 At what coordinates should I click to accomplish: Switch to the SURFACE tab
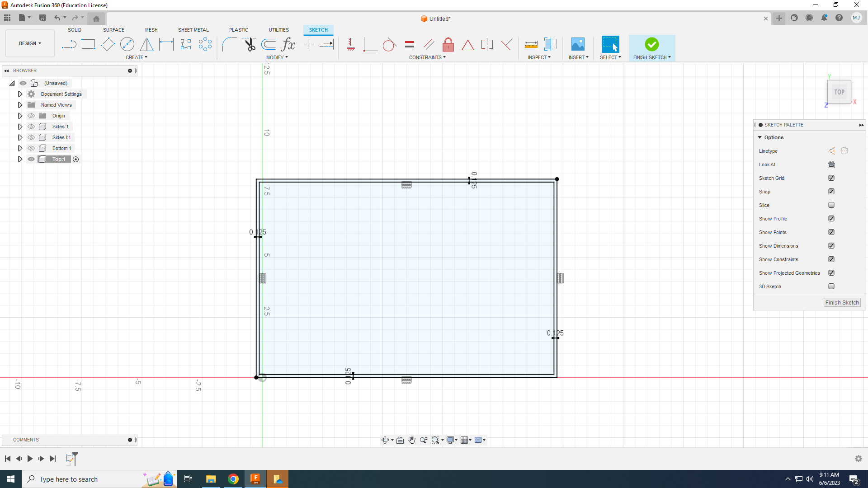113,30
